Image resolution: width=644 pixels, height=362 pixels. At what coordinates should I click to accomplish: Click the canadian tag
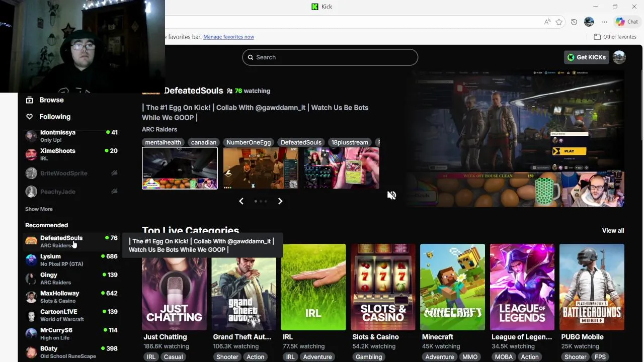(x=204, y=142)
